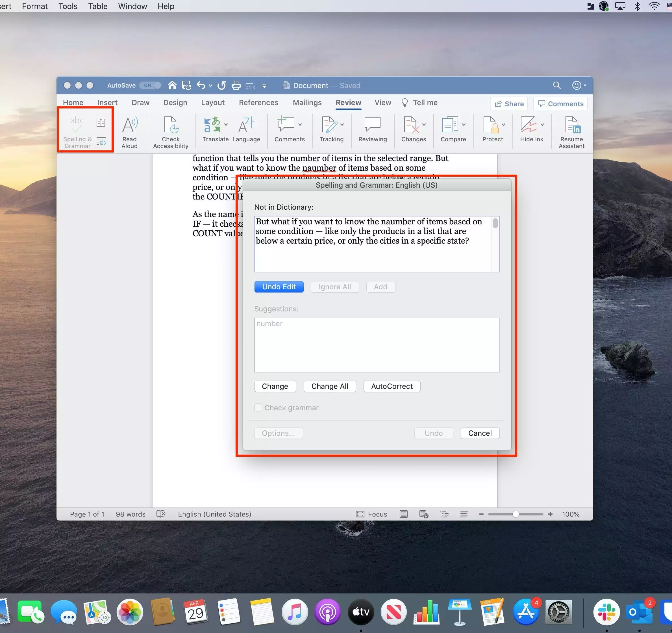This screenshot has width=672, height=633.
Task: Open the Tools menu
Action: (x=68, y=6)
